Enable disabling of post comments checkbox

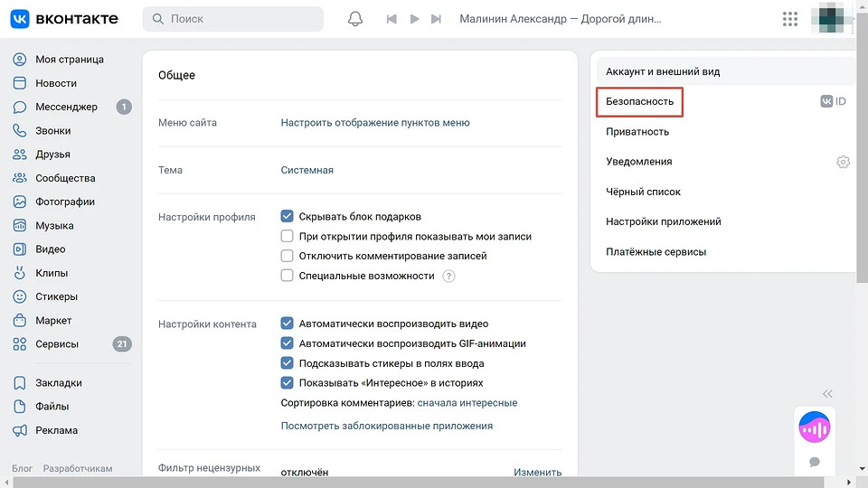288,257
